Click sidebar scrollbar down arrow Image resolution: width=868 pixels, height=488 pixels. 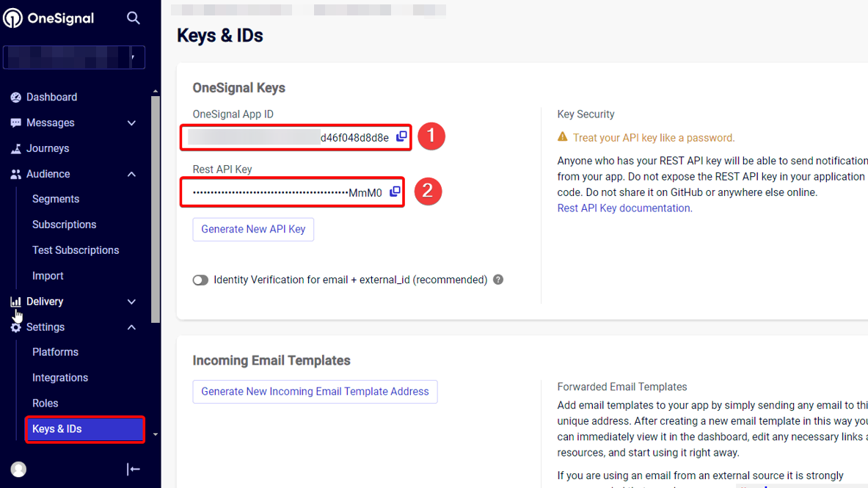(156, 434)
